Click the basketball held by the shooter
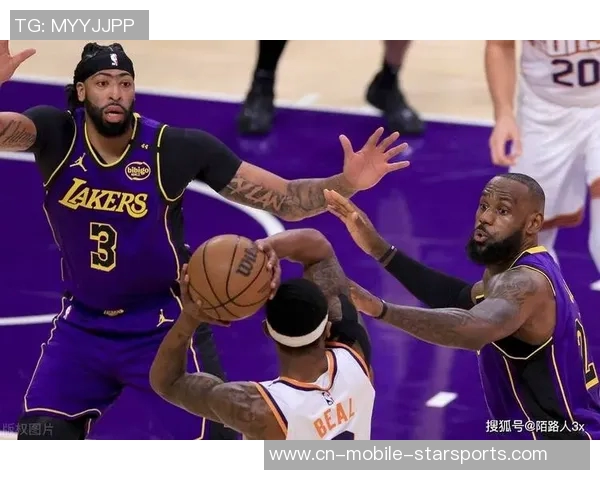The image size is (600, 480). pos(229,278)
